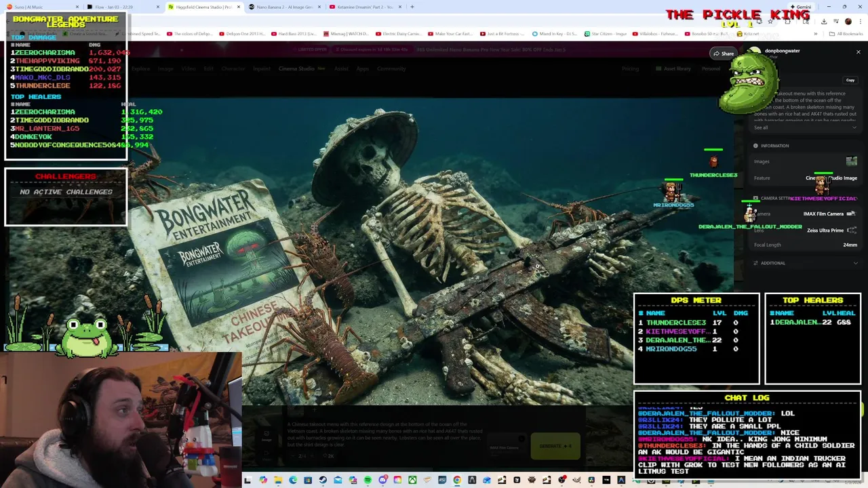Click the Zeiss Ultra Prime lens icon
The image size is (868, 488).
(x=852, y=230)
